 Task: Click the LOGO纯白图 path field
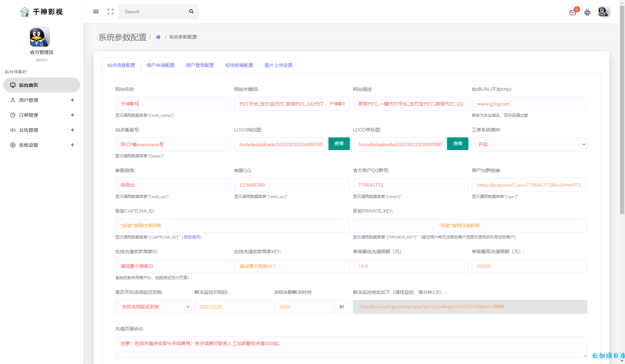tap(281, 144)
